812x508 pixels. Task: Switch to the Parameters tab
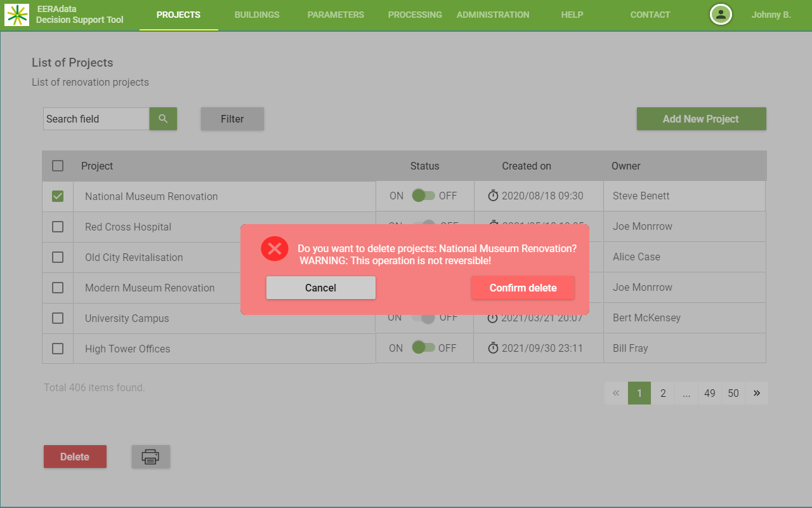tap(336, 15)
